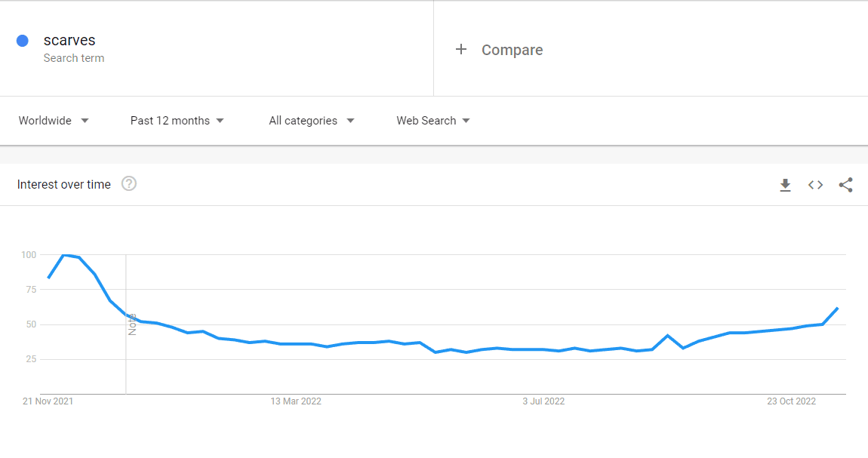Select the scarves search term field
868x458 pixels.
point(217,48)
